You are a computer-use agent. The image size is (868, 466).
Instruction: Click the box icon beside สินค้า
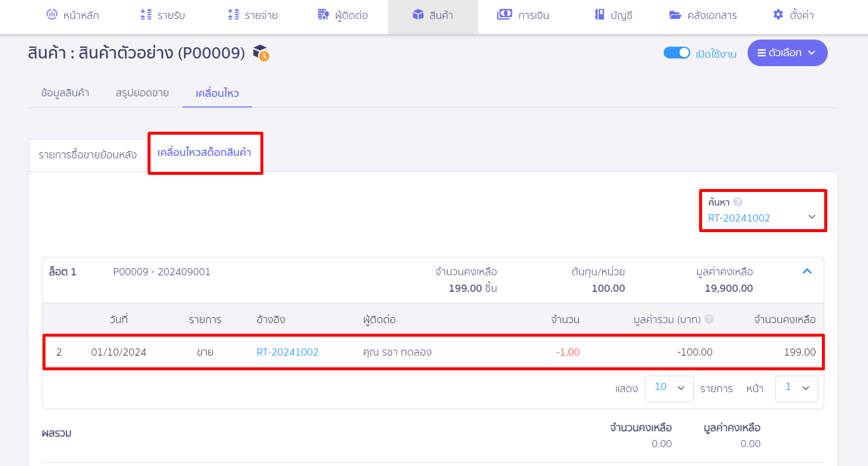click(418, 15)
